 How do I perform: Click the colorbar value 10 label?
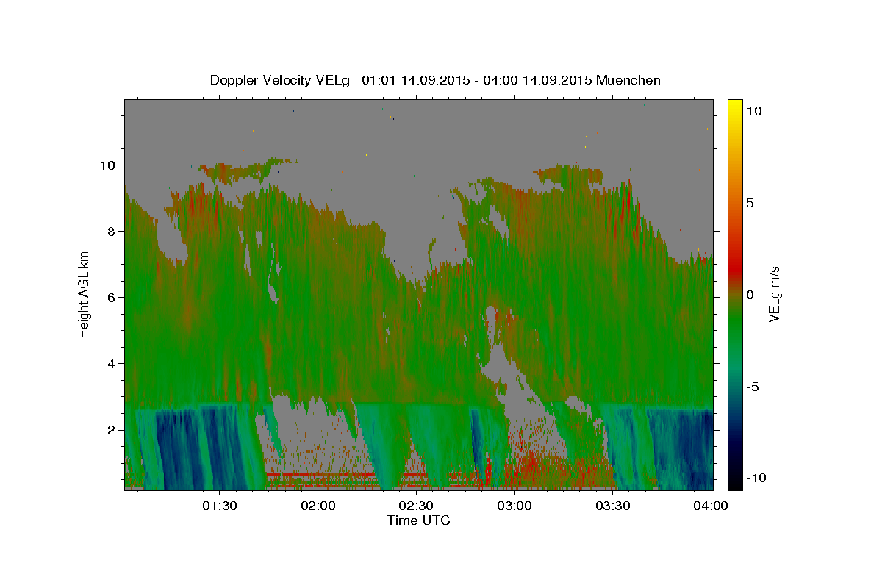point(753,110)
